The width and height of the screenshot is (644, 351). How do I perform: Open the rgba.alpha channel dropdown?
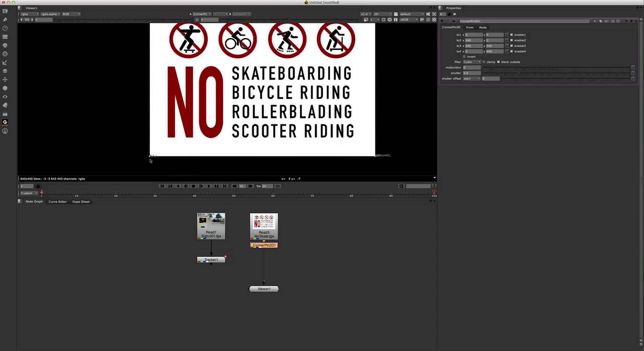[50, 14]
